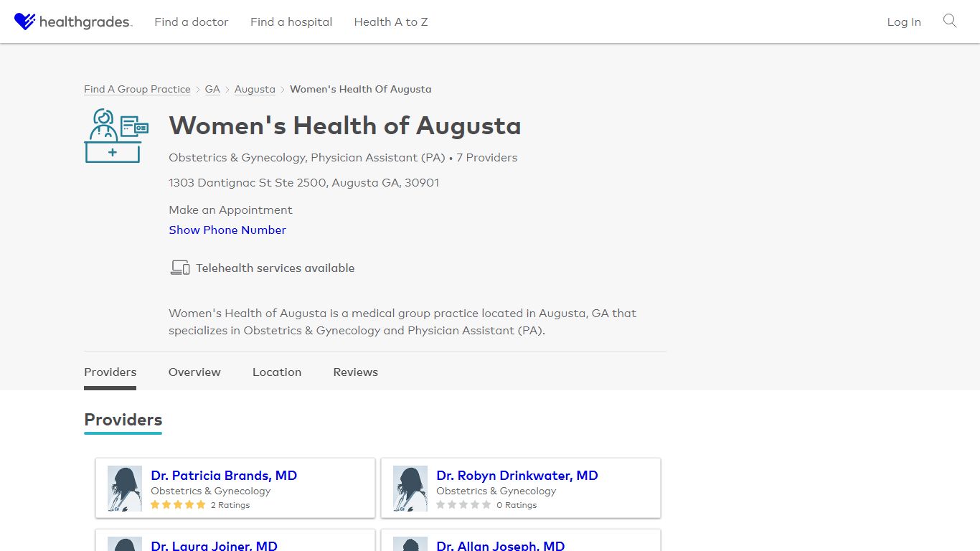Open Find a hospital menu
Viewport: 980px width, 551px height.
pos(291,22)
